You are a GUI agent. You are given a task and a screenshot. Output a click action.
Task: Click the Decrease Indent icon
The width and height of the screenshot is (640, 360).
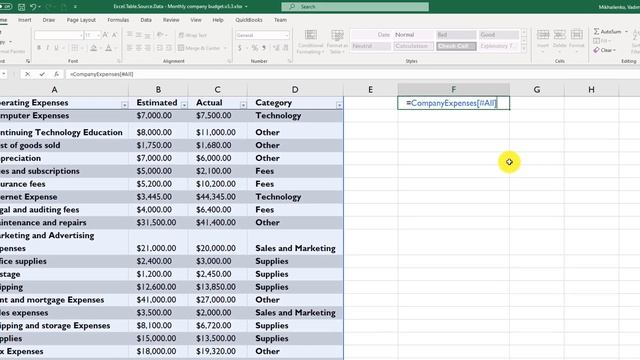pyautogui.click(x=160, y=48)
